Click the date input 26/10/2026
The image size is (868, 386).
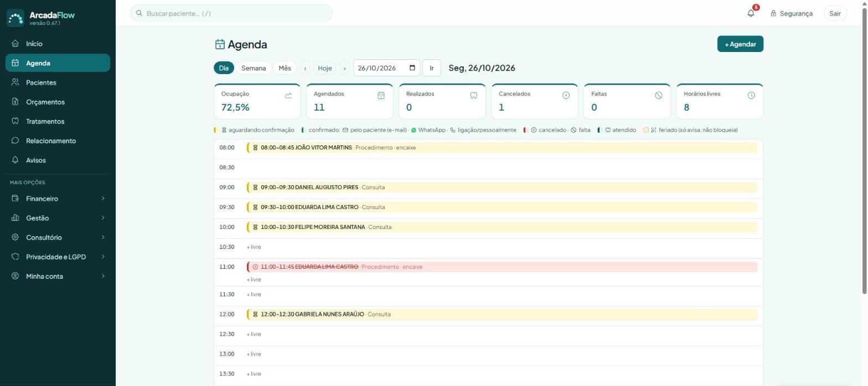386,68
